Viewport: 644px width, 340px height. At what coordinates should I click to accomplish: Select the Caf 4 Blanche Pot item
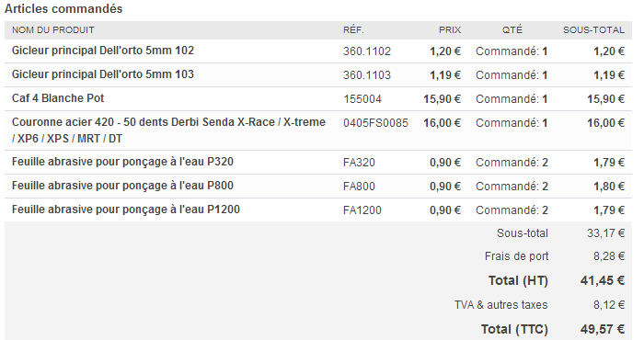(58, 98)
